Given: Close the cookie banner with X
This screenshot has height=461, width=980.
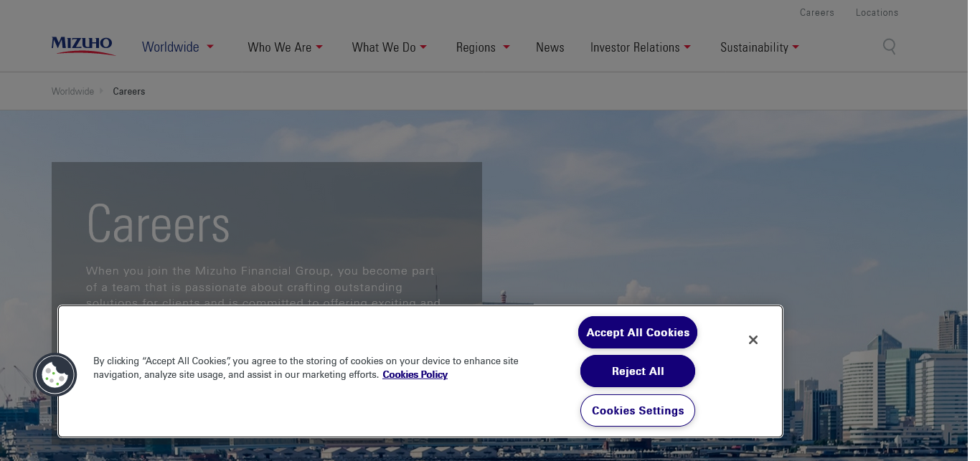Looking at the screenshot, I should coord(753,340).
